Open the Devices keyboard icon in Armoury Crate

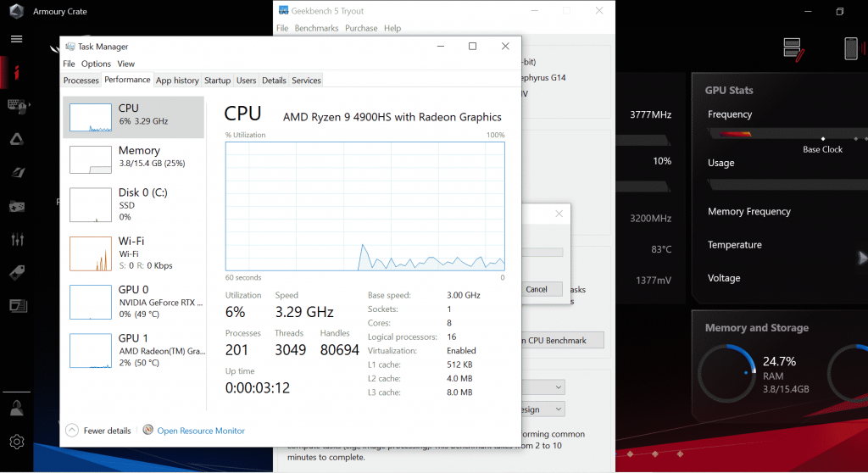(x=17, y=106)
